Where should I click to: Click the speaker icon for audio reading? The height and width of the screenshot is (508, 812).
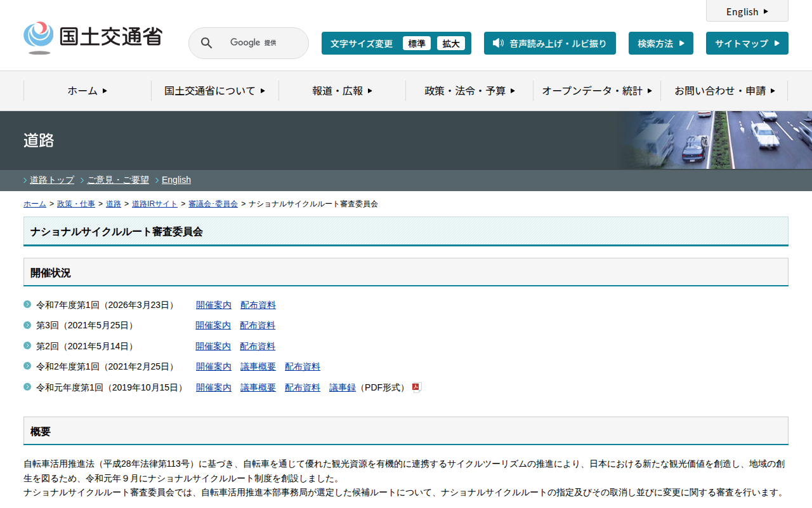[498, 43]
